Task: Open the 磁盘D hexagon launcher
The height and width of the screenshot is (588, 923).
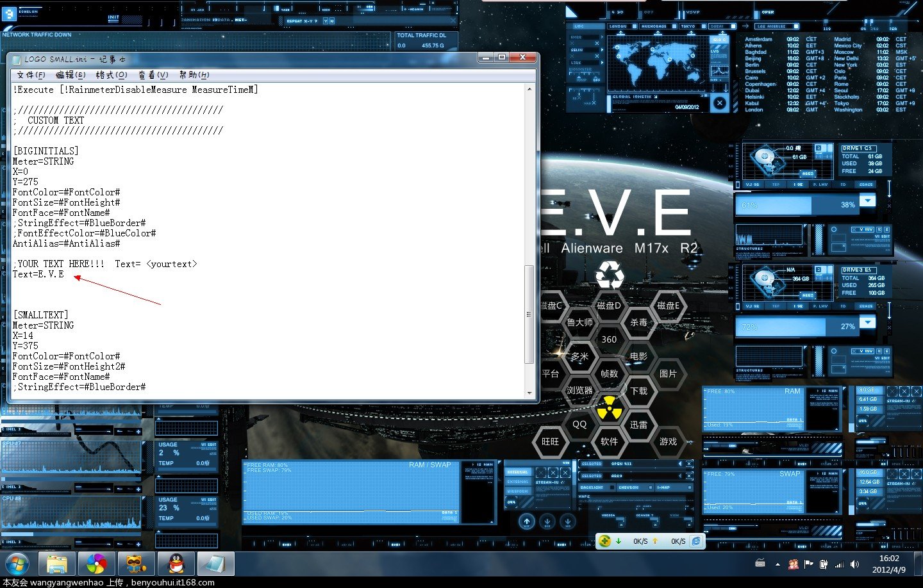Action: click(609, 306)
